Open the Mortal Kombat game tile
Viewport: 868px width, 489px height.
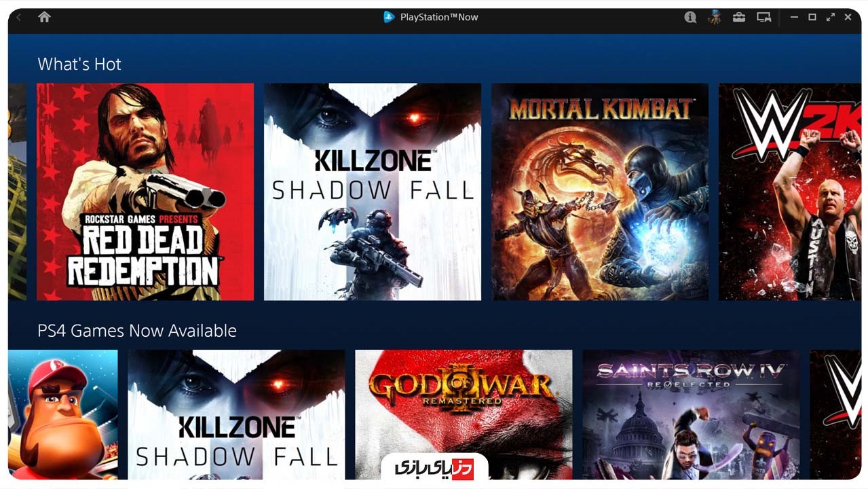(x=600, y=192)
